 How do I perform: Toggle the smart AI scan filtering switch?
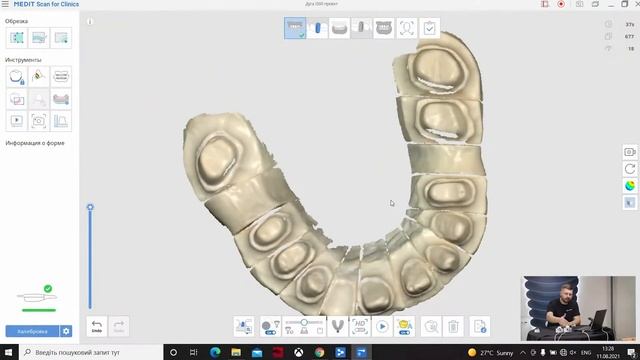[x=404, y=333]
